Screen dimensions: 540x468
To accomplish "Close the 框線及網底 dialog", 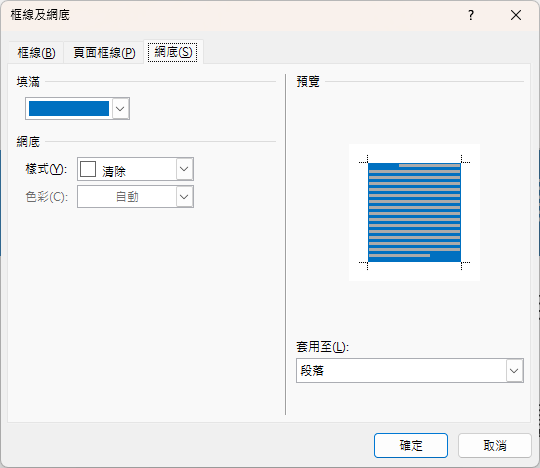I will pos(516,15).
